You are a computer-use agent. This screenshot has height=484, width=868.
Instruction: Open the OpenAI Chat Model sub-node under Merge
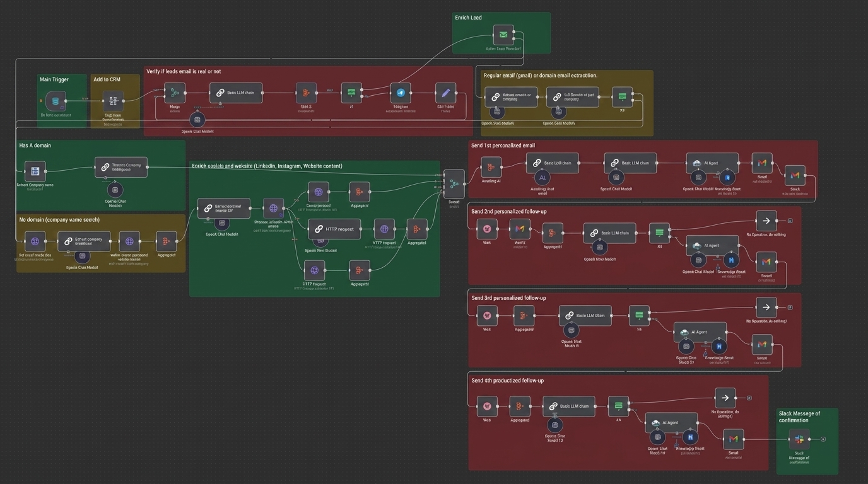[x=197, y=120]
